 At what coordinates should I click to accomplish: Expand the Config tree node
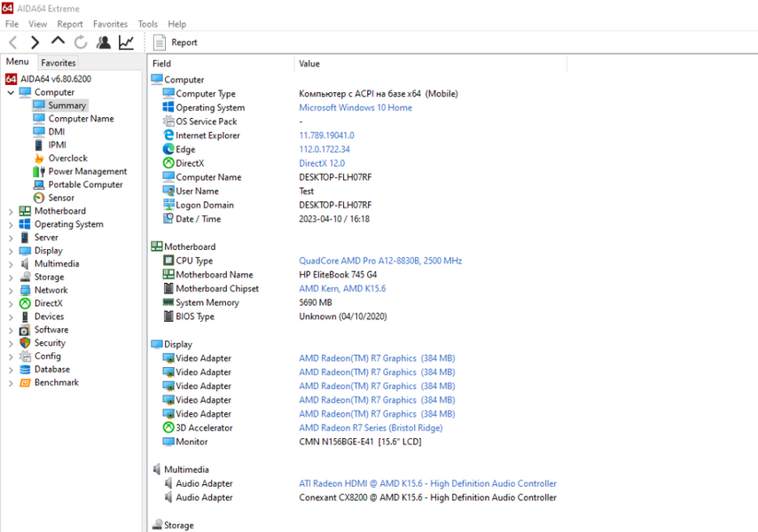coord(11,356)
